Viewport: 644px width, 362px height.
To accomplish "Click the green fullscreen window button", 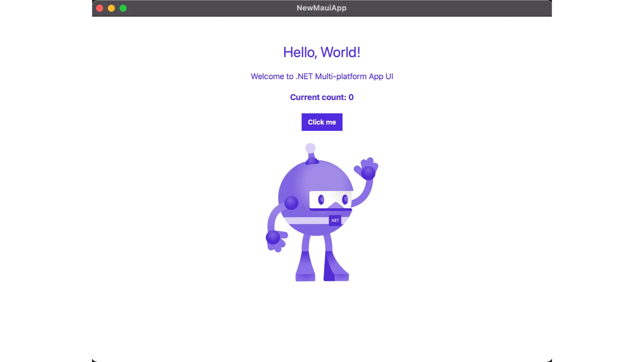I will pyautogui.click(x=123, y=8).
